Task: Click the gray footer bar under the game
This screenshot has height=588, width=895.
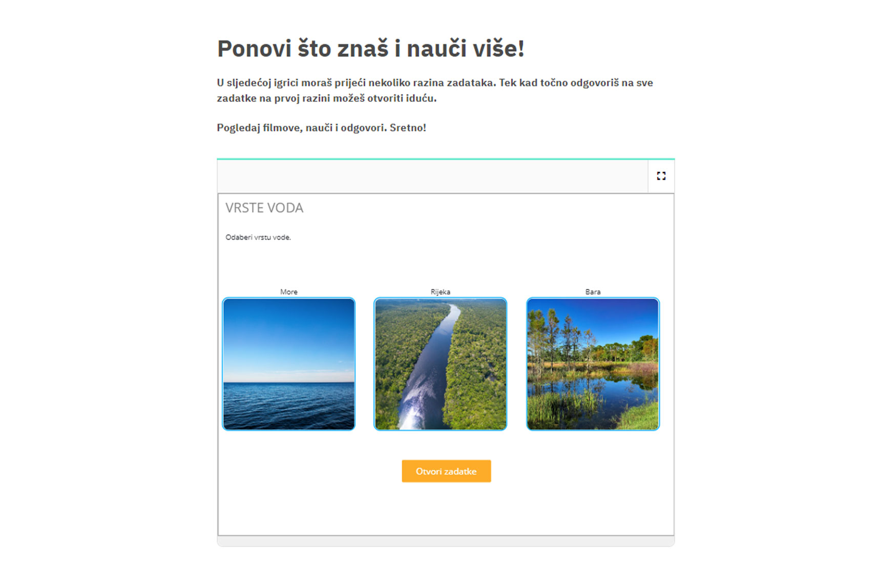Action: (x=446, y=541)
